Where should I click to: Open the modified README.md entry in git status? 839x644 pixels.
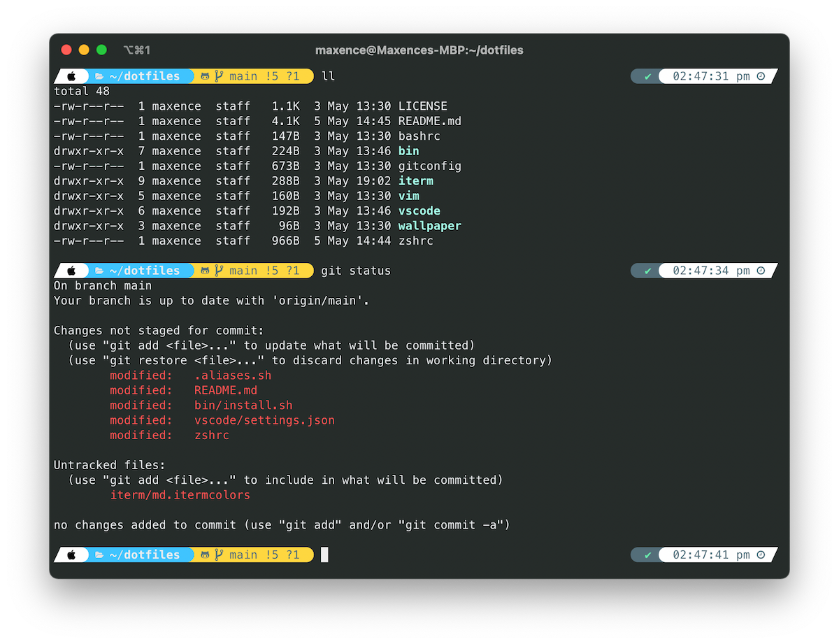[225, 390]
